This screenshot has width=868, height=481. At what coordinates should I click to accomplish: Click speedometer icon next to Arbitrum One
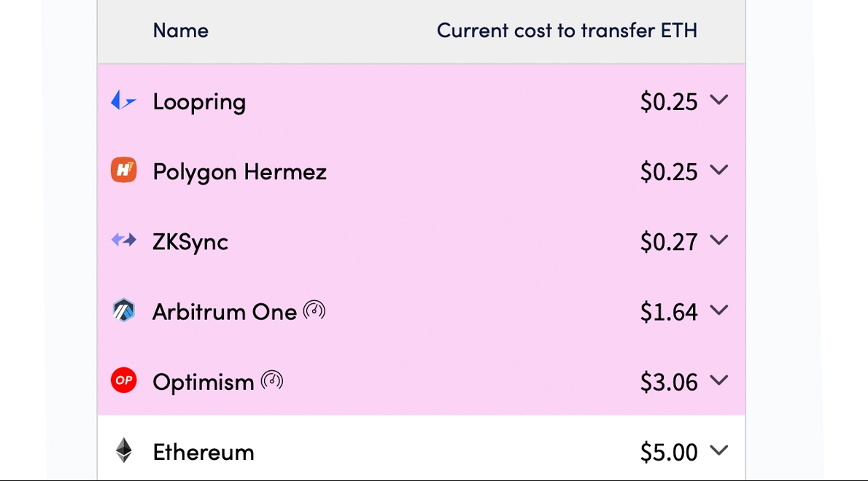click(314, 310)
